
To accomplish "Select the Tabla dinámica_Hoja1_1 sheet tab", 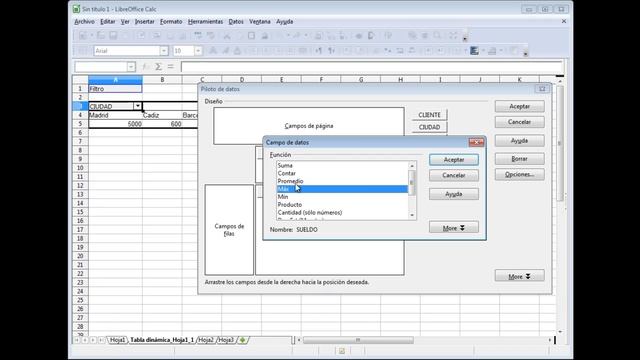I will 162,340.
